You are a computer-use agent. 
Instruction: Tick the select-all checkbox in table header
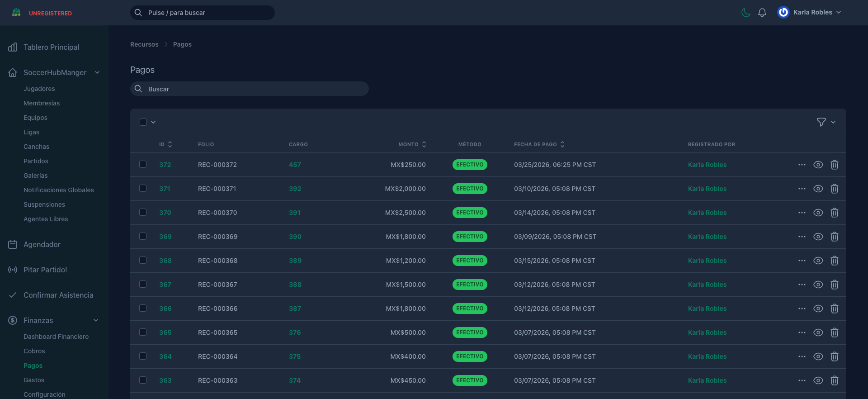tap(143, 122)
